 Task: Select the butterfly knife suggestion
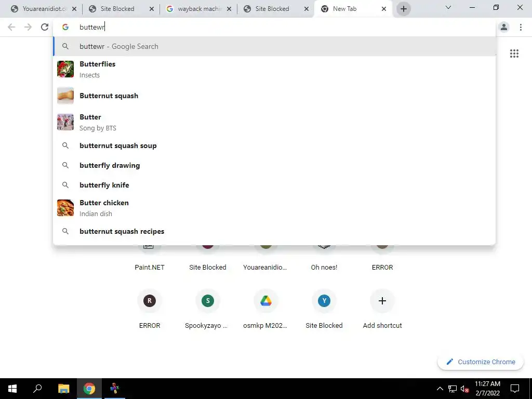[274, 185]
